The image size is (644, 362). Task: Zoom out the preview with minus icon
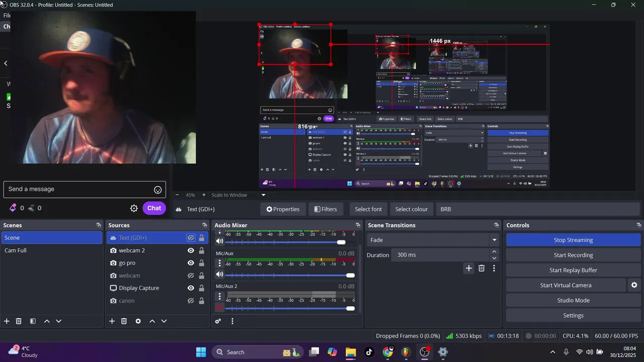(177, 195)
